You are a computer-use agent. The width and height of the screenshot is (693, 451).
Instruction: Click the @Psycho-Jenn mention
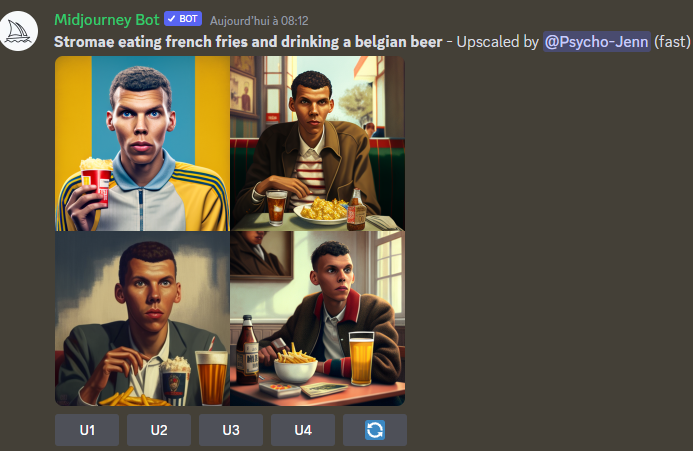[x=597, y=41]
